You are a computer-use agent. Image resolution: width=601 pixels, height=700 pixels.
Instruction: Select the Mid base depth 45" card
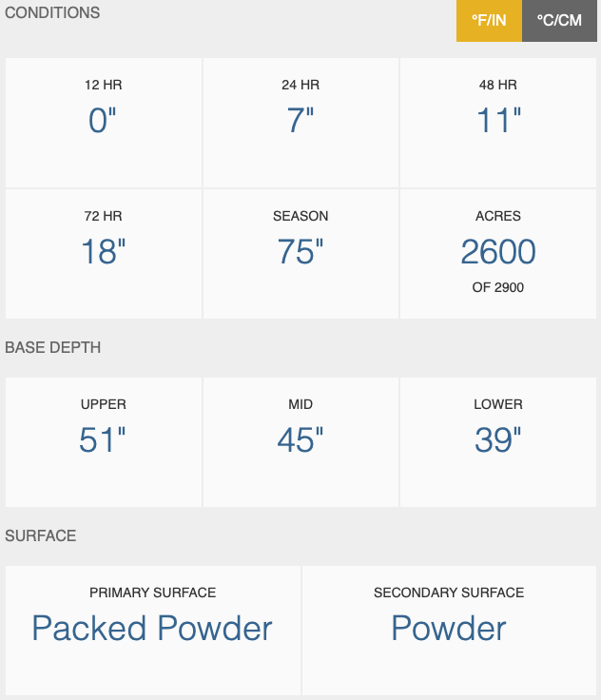[300, 442]
